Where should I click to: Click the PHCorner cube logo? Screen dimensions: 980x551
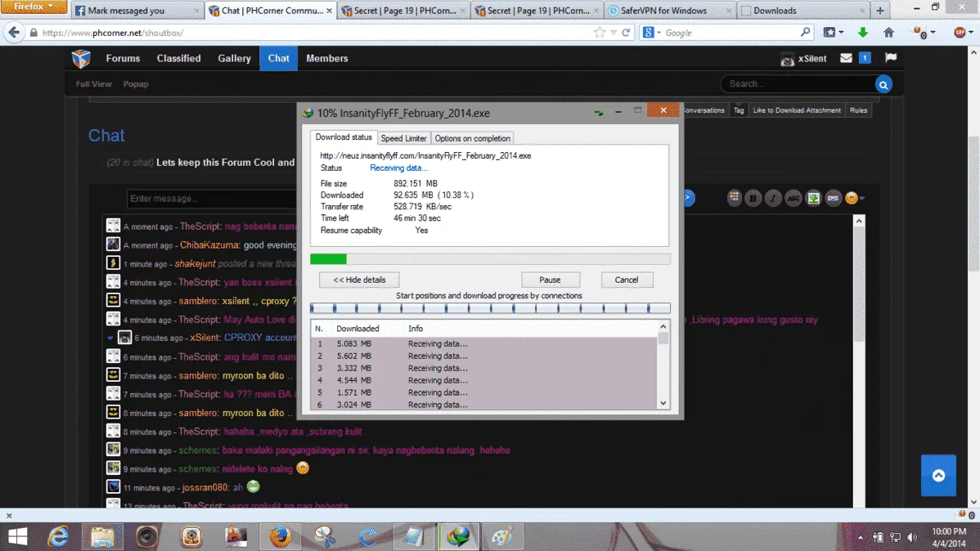click(x=81, y=58)
